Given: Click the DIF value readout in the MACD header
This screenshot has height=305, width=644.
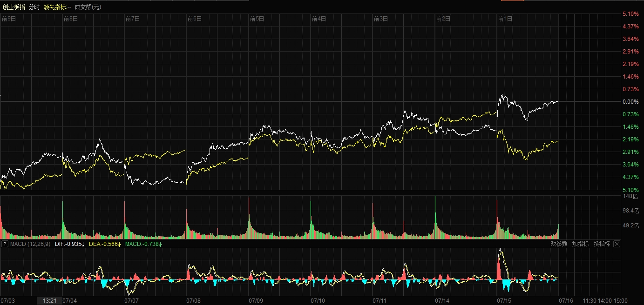Looking at the screenshot, I should tap(69, 244).
